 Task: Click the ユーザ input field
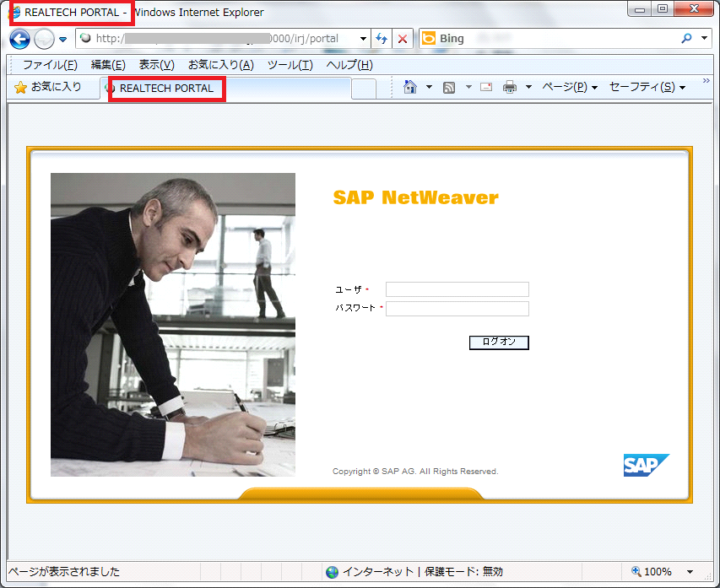pos(457,289)
